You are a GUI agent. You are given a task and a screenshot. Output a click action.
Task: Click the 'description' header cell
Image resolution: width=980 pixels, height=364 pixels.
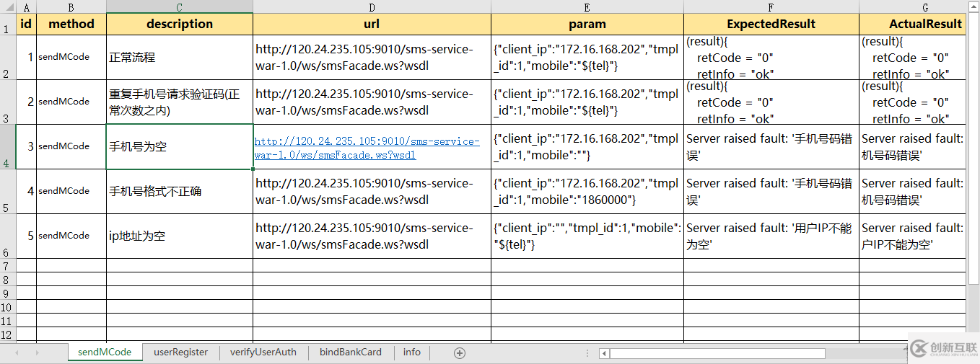(x=180, y=25)
